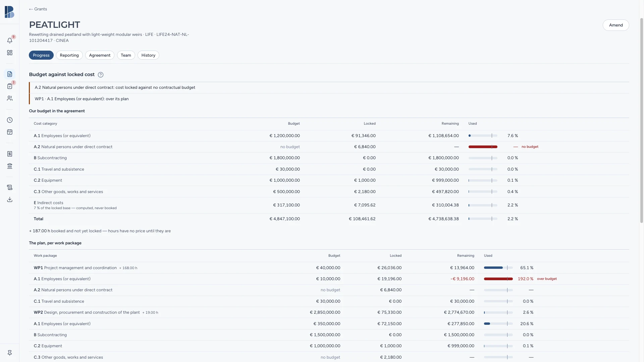The image size is (644, 362).
Task: Click WP1 A.1 Employees red over-budget bar
Action: 498,279
